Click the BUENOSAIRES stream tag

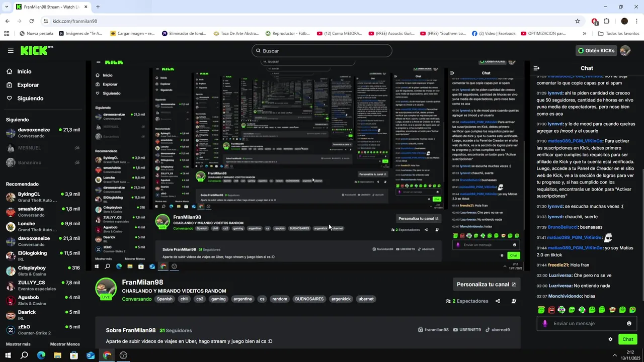tap(309, 299)
